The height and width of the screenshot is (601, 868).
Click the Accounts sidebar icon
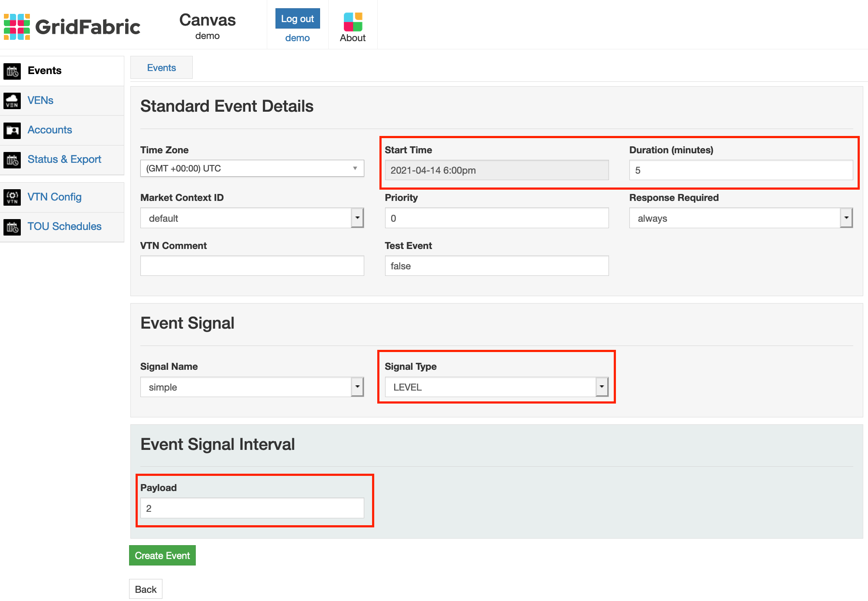(x=12, y=130)
